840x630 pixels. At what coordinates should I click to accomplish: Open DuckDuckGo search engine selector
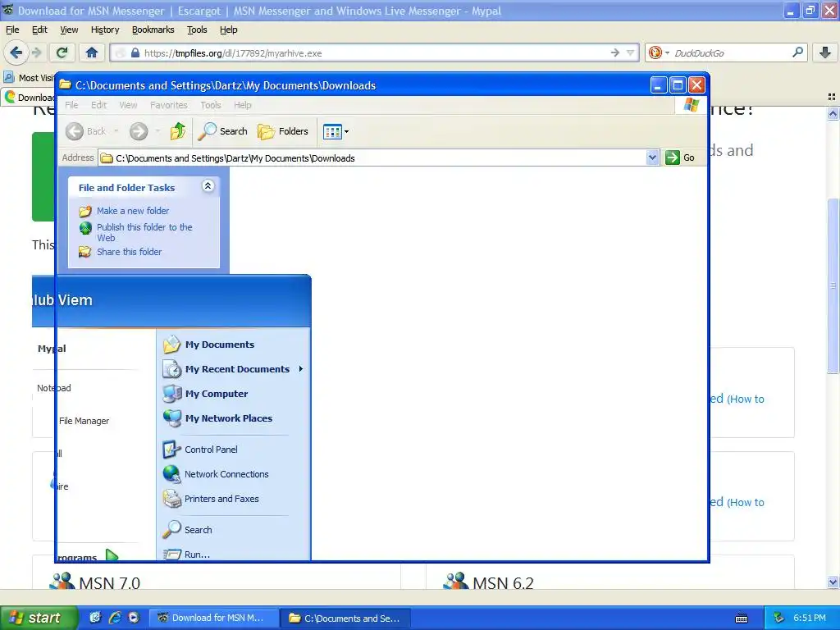click(x=659, y=52)
